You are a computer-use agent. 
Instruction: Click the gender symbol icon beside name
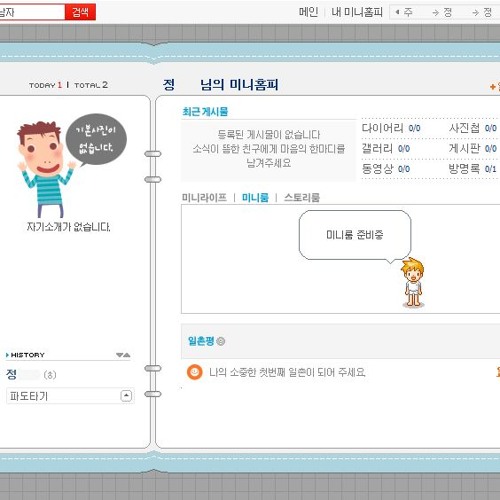tap(50, 375)
